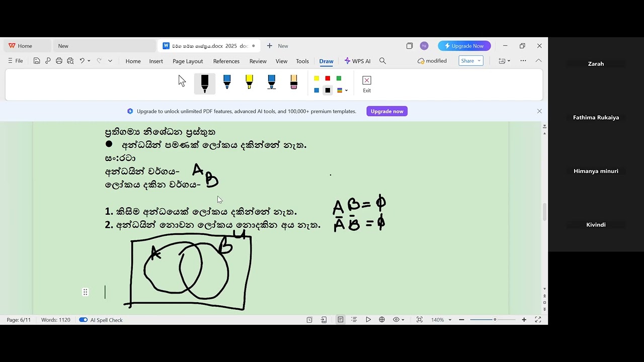Launch WPS AI assistant
Image resolution: width=644 pixels, height=362 pixels.
click(x=357, y=61)
